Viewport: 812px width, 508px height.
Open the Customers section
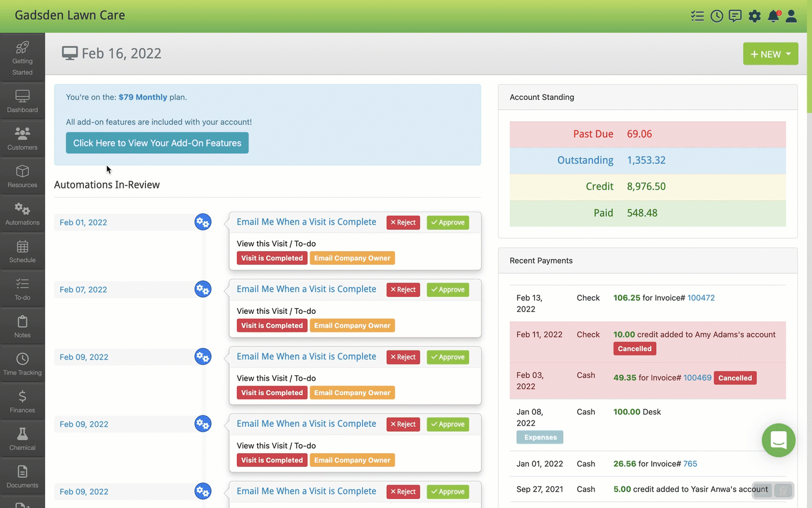(x=23, y=138)
